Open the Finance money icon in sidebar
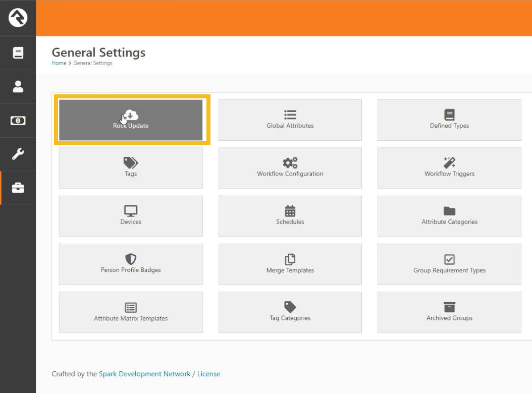Viewport: 532px width, 393px height. coord(18,121)
